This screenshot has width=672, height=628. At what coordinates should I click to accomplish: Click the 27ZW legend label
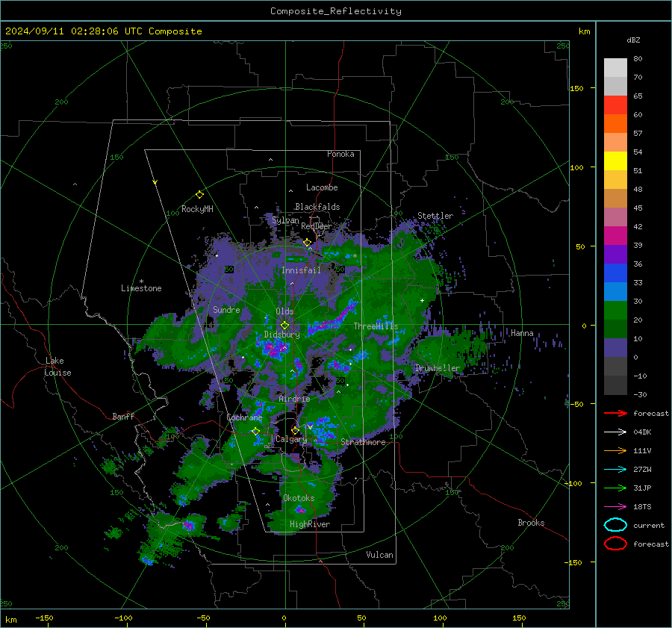[642, 470]
